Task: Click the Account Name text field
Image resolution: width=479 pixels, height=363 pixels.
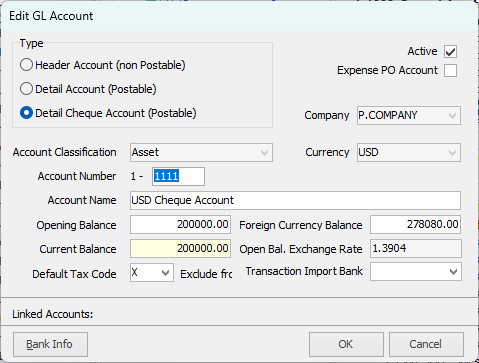Action: (x=295, y=200)
